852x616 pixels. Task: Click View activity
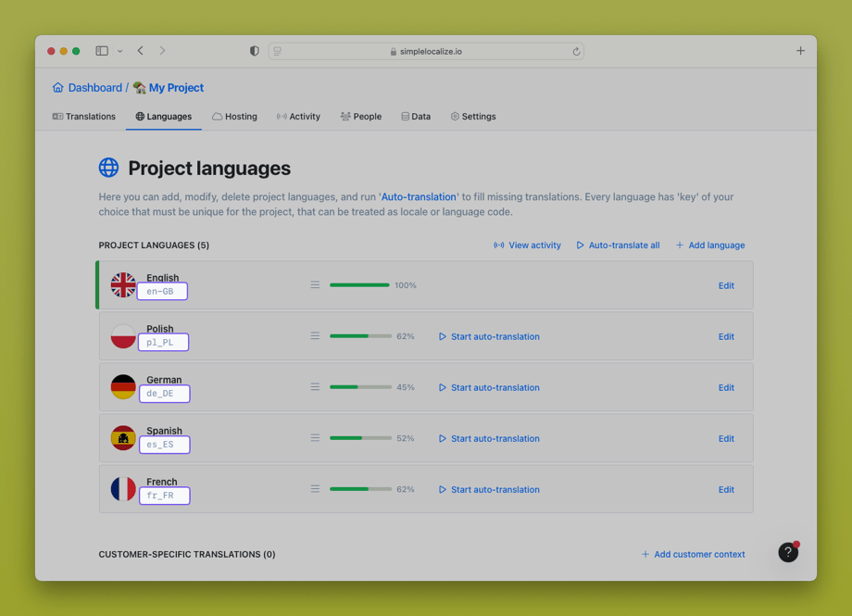(527, 245)
